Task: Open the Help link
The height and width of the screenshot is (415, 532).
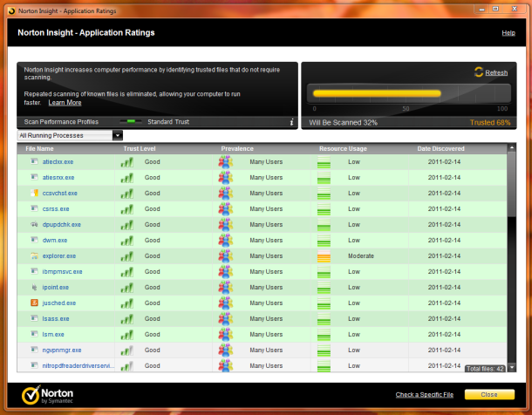Action: [508, 33]
